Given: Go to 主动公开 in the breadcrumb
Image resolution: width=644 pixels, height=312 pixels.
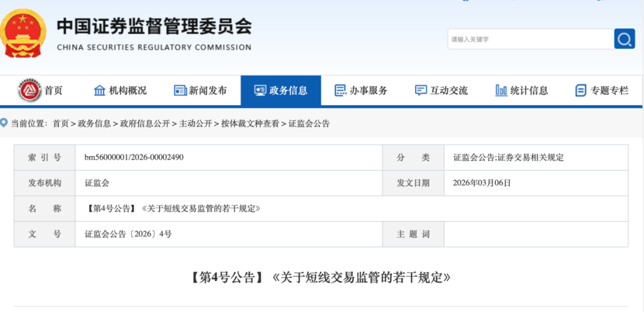Looking at the screenshot, I should click(x=195, y=123).
